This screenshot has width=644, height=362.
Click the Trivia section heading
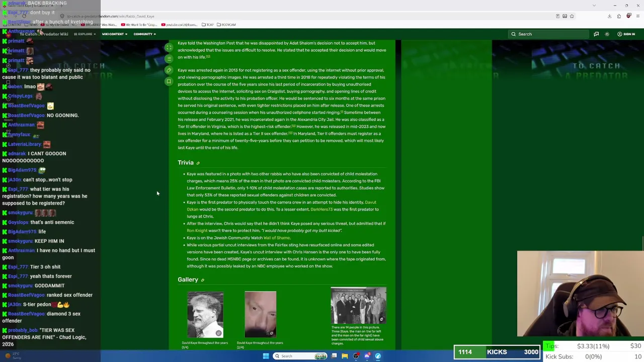click(186, 163)
